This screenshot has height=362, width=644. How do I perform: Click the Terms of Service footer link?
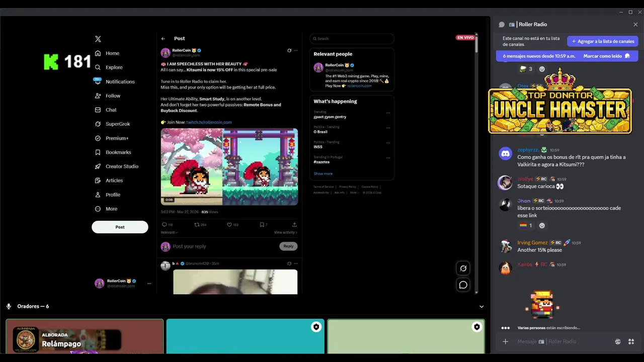pos(324,187)
